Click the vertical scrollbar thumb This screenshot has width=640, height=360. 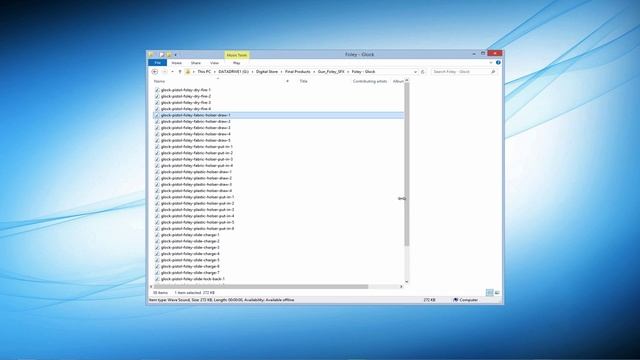407,165
